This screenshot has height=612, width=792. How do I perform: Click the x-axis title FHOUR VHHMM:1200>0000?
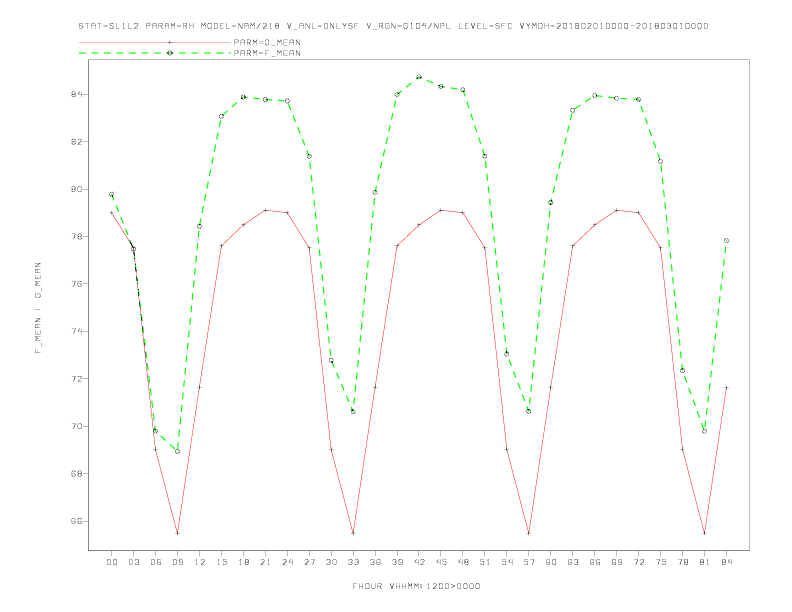[x=416, y=586]
